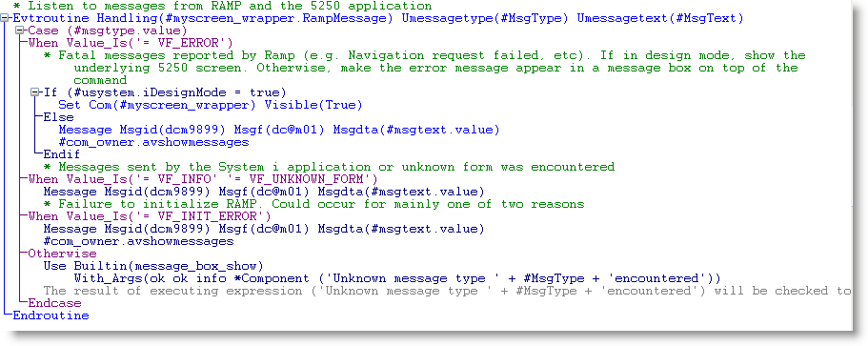Click the comment 'Listen to messages from RAMP'
Viewport: 868px width, 346px height.
pyautogui.click(x=222, y=6)
